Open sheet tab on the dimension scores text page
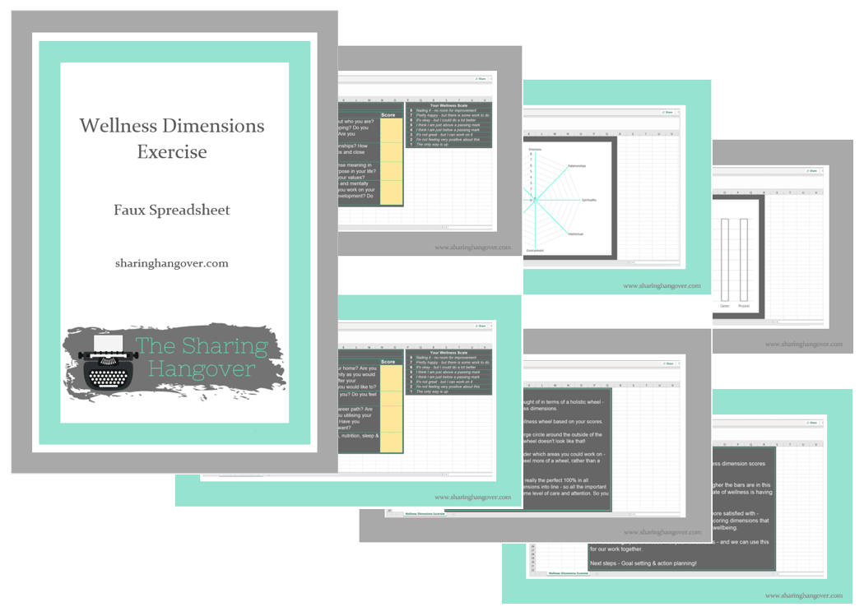The width and height of the screenshot is (864, 616). (x=568, y=573)
